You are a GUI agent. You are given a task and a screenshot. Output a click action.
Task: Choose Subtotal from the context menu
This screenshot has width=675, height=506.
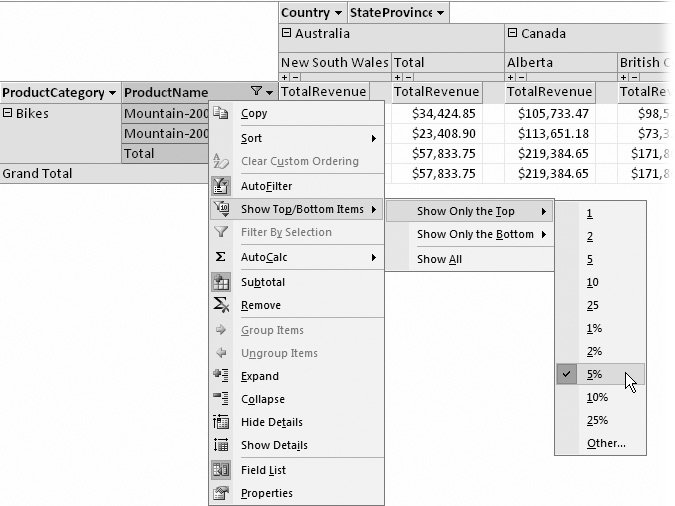click(x=297, y=282)
